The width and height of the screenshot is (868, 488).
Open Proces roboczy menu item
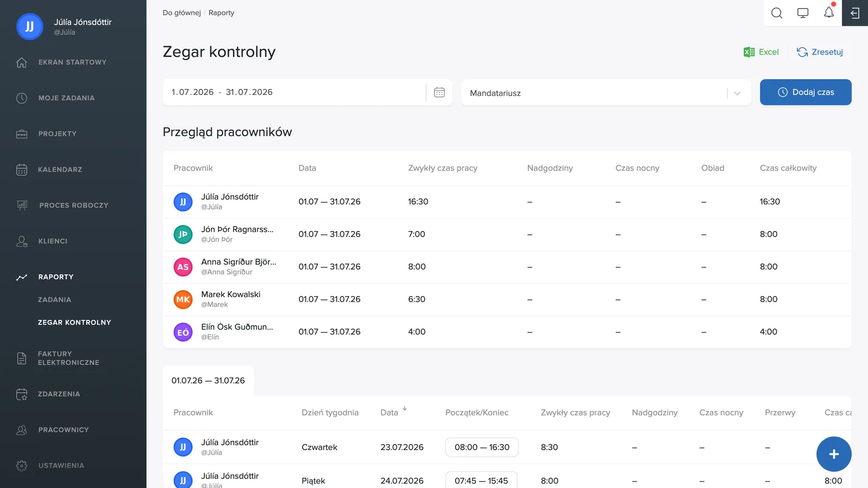click(x=74, y=206)
